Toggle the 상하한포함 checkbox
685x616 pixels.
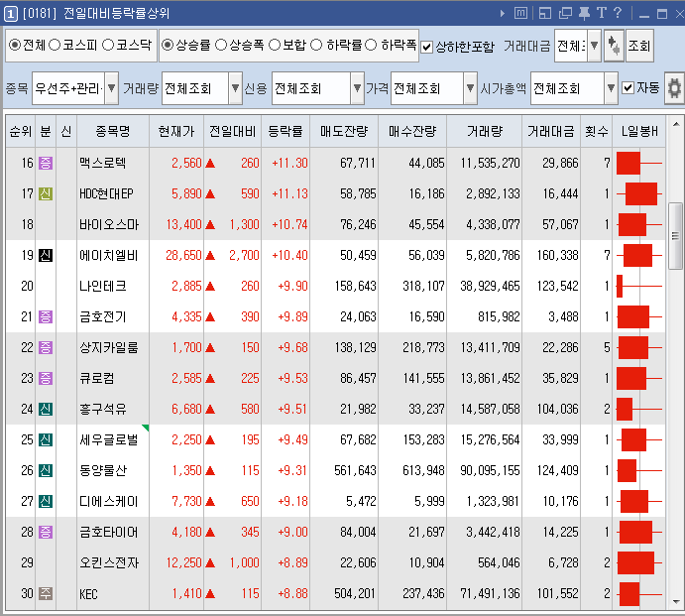pos(426,47)
